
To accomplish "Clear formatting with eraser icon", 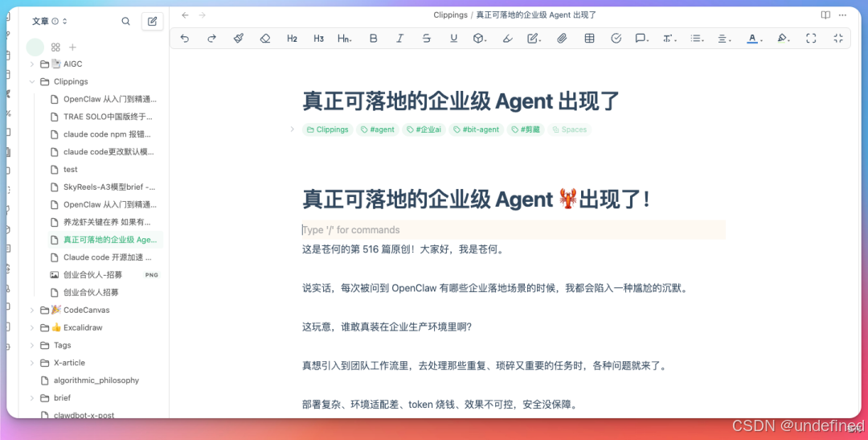I will (x=265, y=39).
